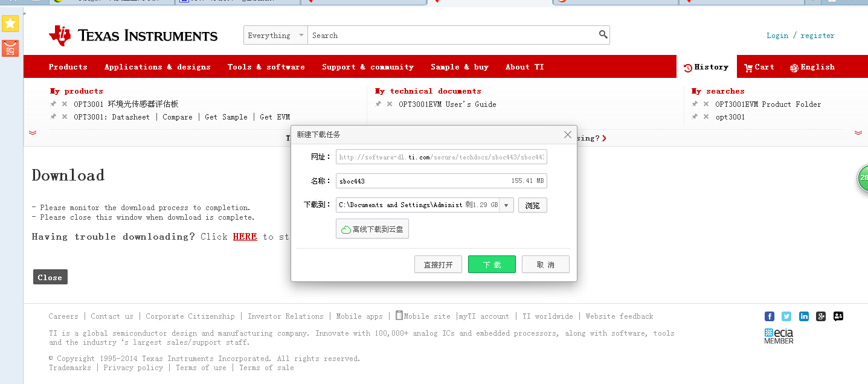Click the register link

pyautogui.click(x=817, y=36)
